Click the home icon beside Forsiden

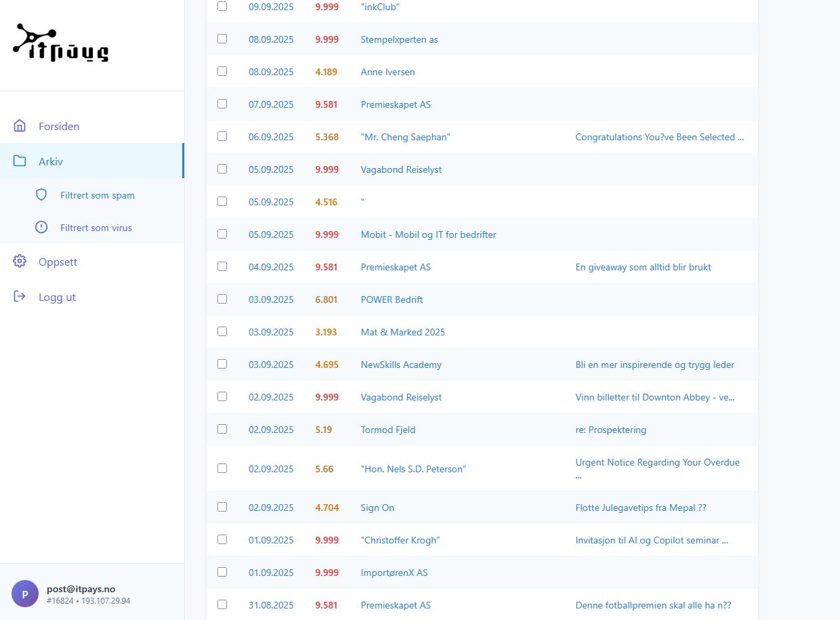[20, 126]
